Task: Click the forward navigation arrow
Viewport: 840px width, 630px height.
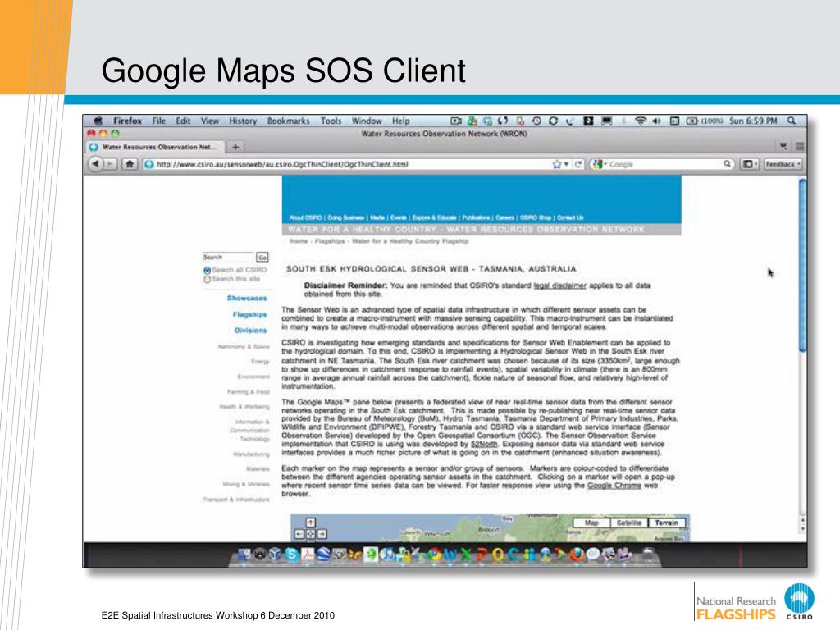Action: (x=110, y=164)
